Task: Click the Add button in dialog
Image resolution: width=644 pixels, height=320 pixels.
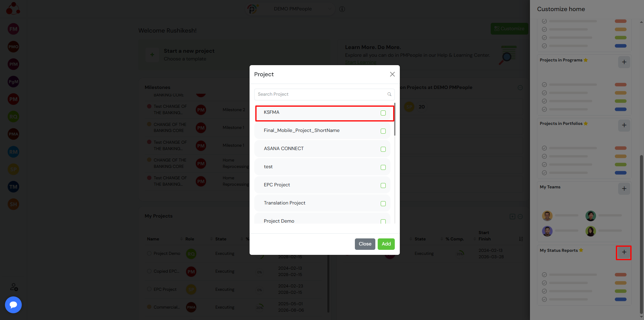Action: (386, 244)
